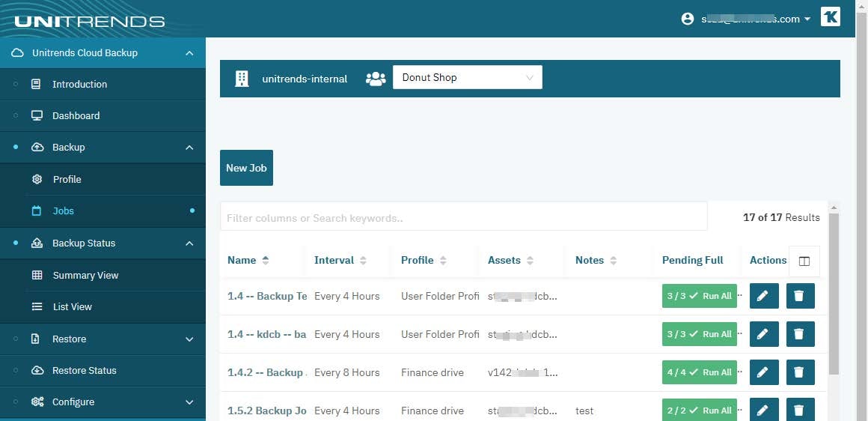Click the cloud icon beside Unitrends Cloud Backup
The image size is (868, 421).
tap(18, 52)
